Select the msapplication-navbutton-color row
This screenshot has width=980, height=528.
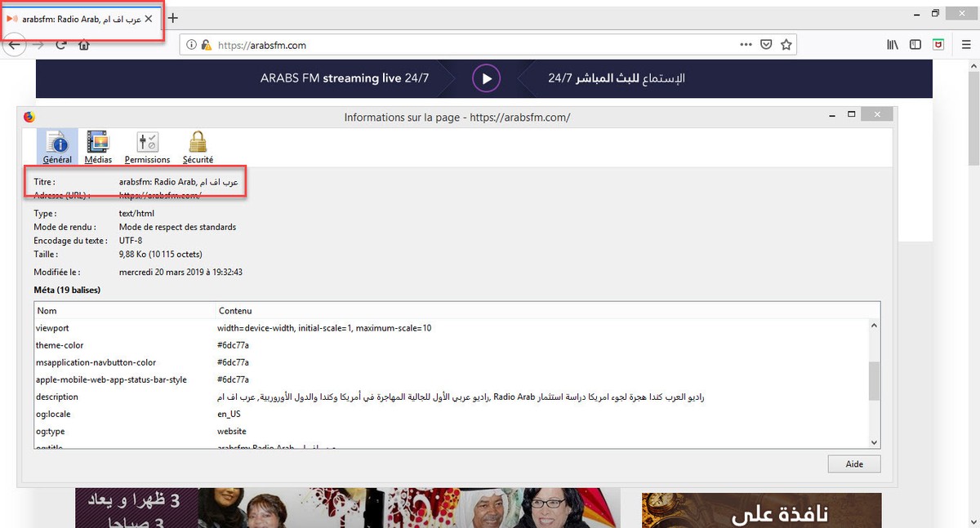coord(452,362)
